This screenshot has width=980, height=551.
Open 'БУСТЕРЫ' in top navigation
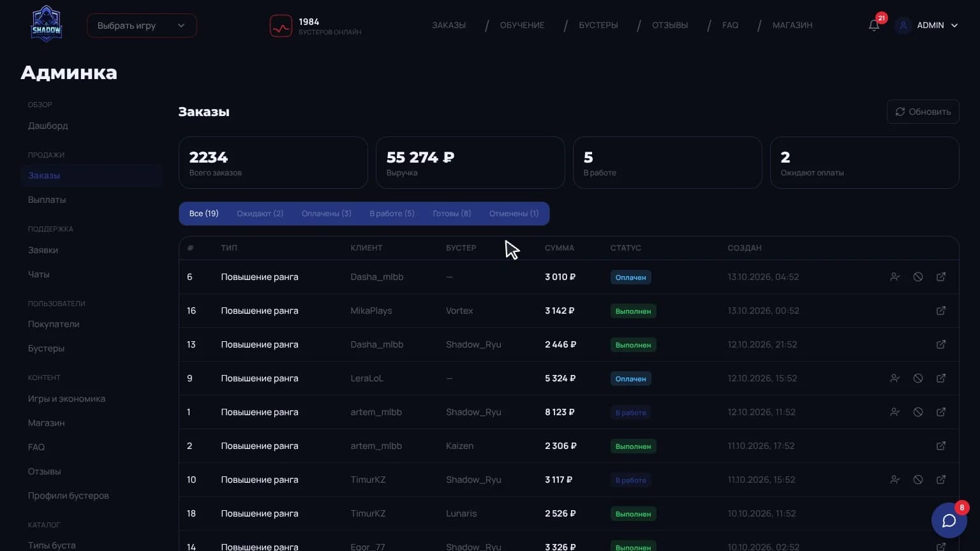click(x=598, y=26)
